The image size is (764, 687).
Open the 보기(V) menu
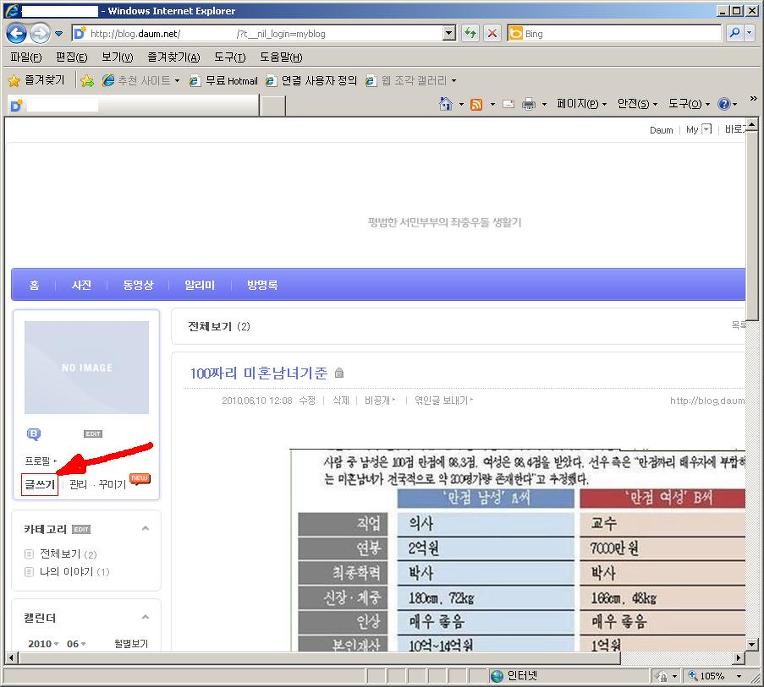[x=117, y=57]
